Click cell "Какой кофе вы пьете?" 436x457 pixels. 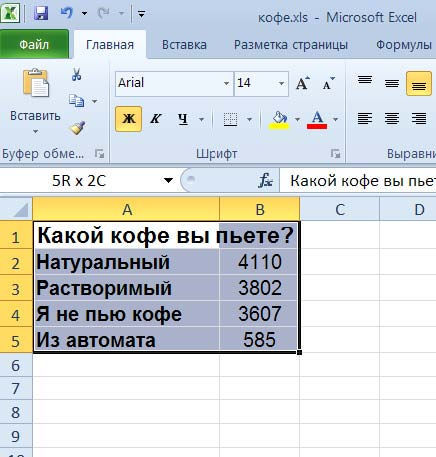point(126,235)
